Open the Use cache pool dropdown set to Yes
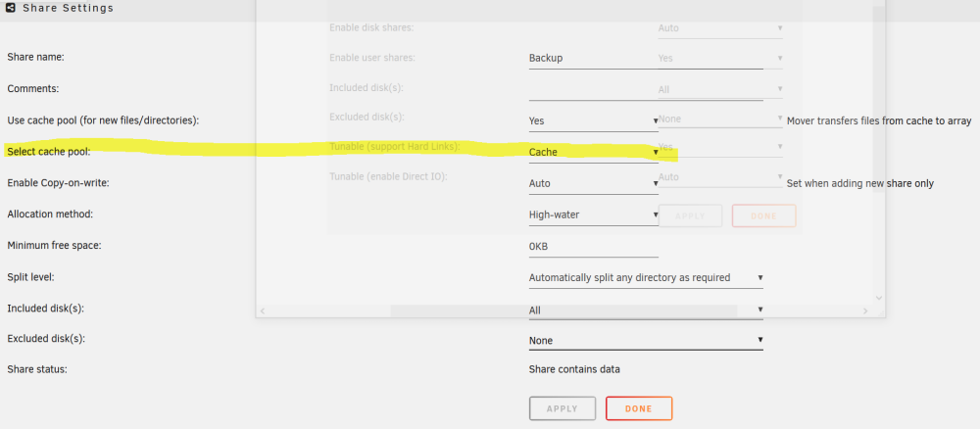The height and width of the screenshot is (429, 980). [x=593, y=120]
